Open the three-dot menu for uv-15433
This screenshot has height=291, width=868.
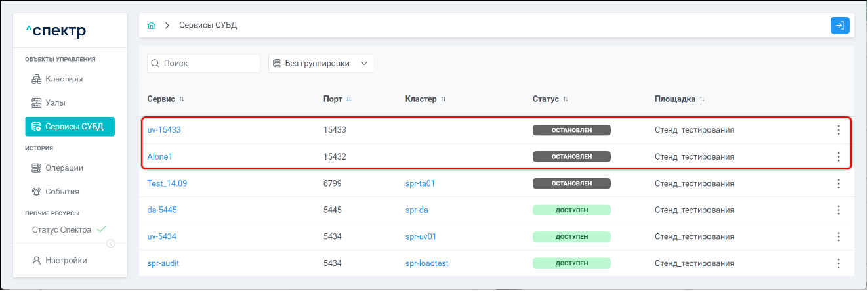pos(838,130)
